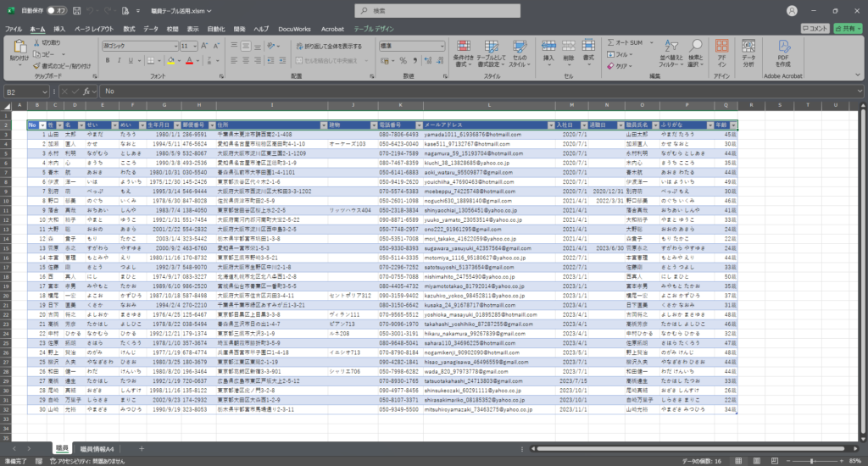Image resolution: width=868 pixels, height=466 pixels.
Task: Switch to the DocuWorks tab
Action: pyautogui.click(x=294, y=29)
